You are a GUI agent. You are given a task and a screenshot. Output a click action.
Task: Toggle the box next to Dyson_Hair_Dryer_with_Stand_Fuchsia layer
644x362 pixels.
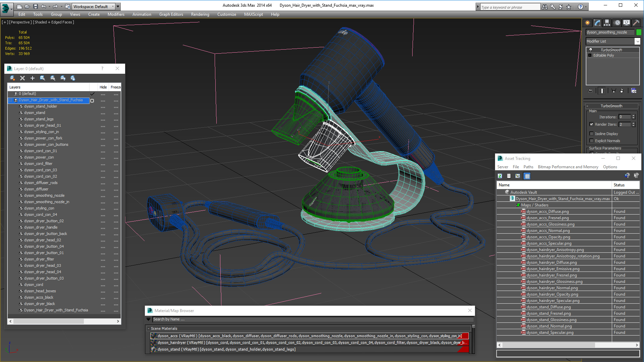point(92,101)
